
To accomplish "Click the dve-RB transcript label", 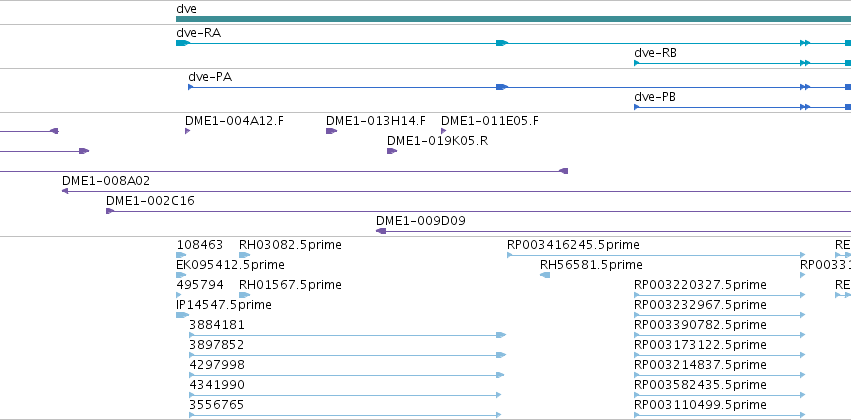I will click(x=655, y=53).
